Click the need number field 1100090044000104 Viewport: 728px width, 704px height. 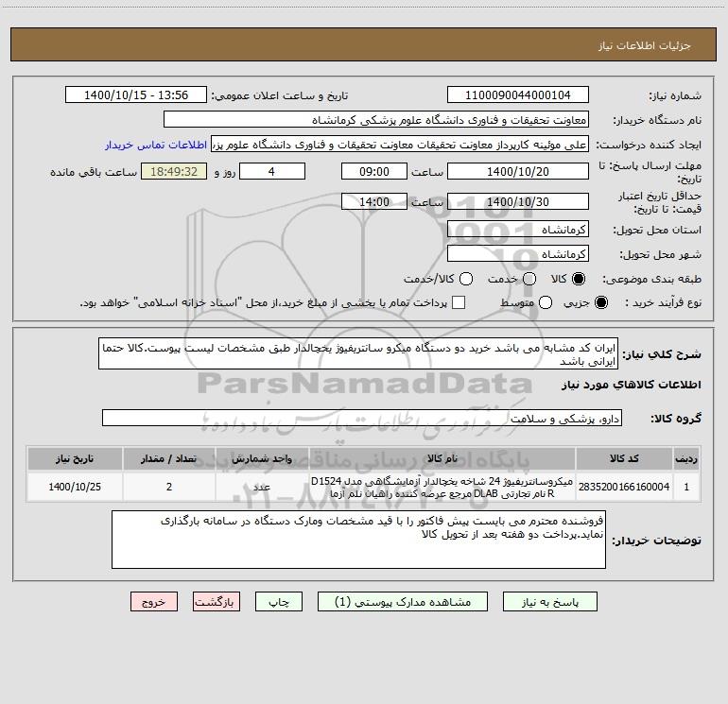point(518,94)
